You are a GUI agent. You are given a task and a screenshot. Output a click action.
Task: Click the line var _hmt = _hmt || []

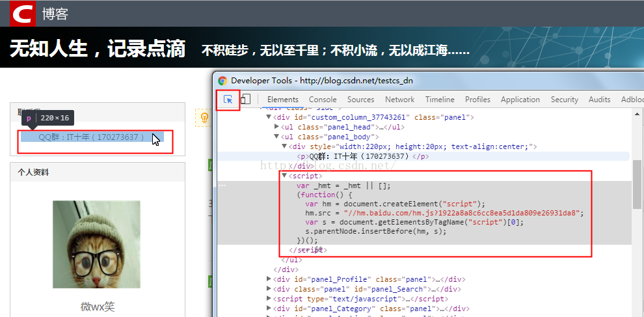(343, 186)
